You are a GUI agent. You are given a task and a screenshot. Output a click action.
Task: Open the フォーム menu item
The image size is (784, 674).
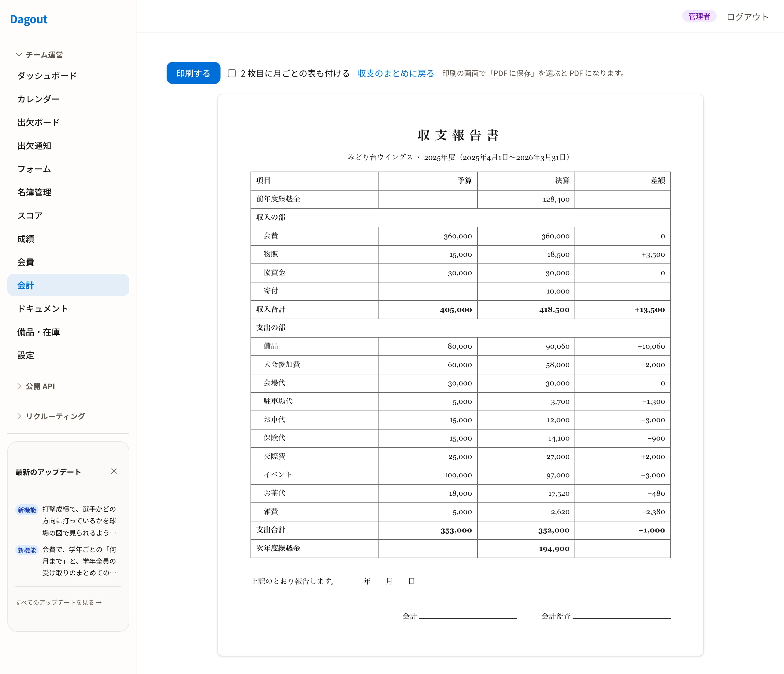68,169
